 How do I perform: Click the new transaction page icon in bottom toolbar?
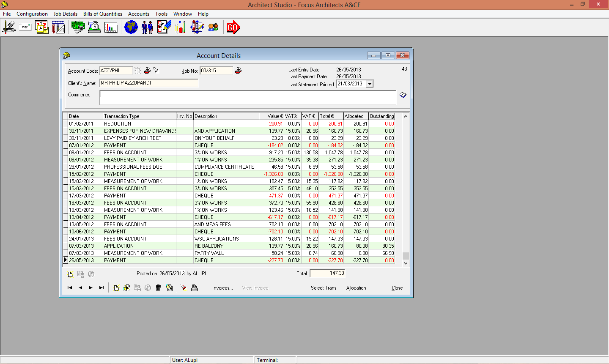116,288
